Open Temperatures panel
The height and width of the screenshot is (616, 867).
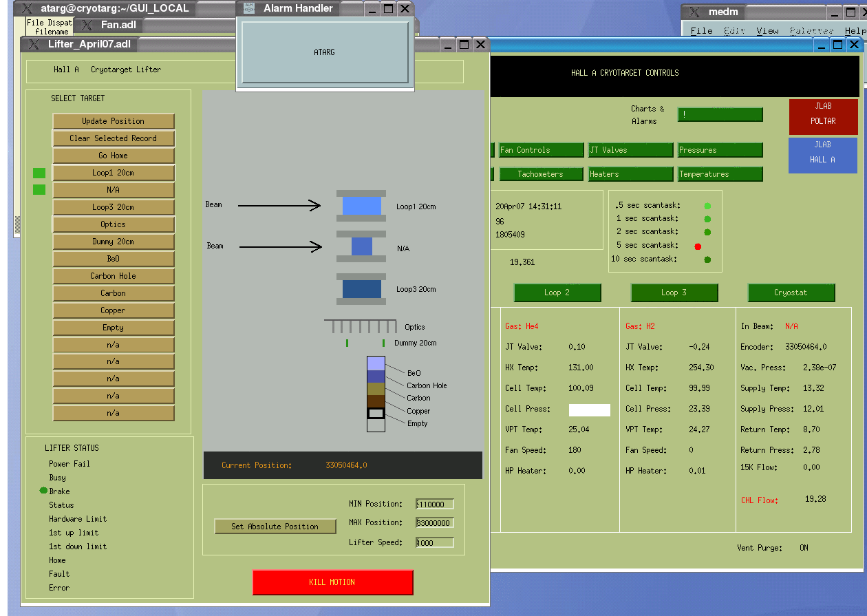pos(720,174)
